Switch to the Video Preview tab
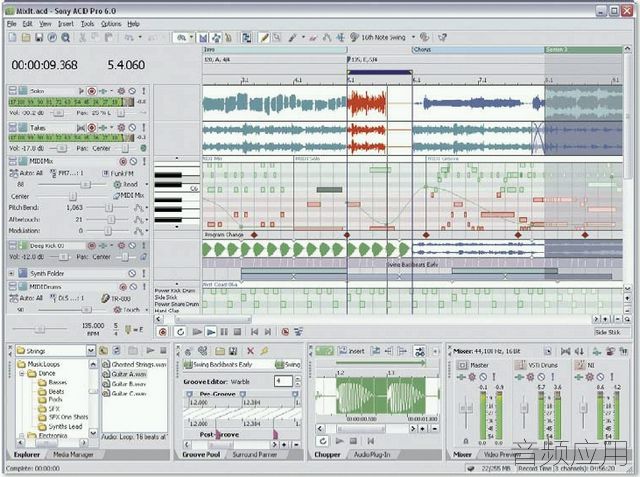 click(x=502, y=455)
